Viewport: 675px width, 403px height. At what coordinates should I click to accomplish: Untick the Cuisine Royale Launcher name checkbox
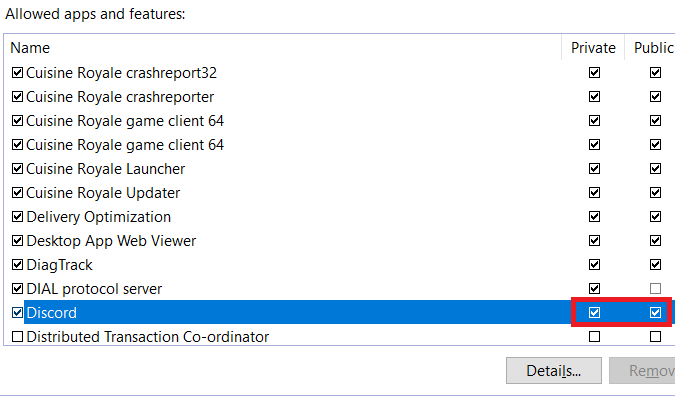tap(17, 169)
